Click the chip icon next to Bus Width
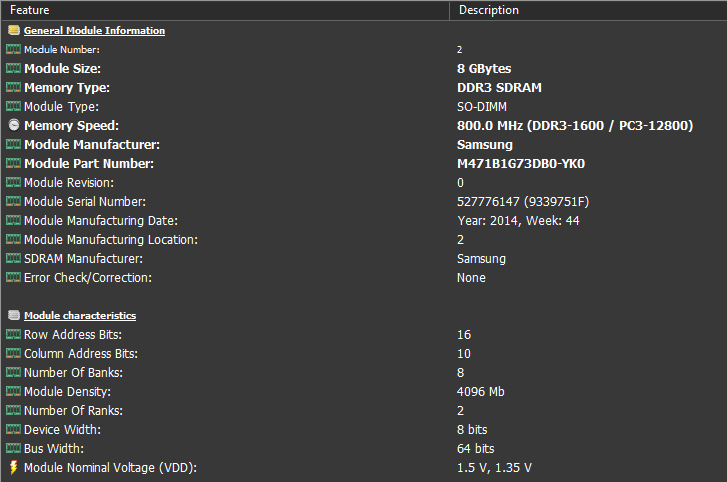This screenshot has width=727, height=482. (13, 449)
